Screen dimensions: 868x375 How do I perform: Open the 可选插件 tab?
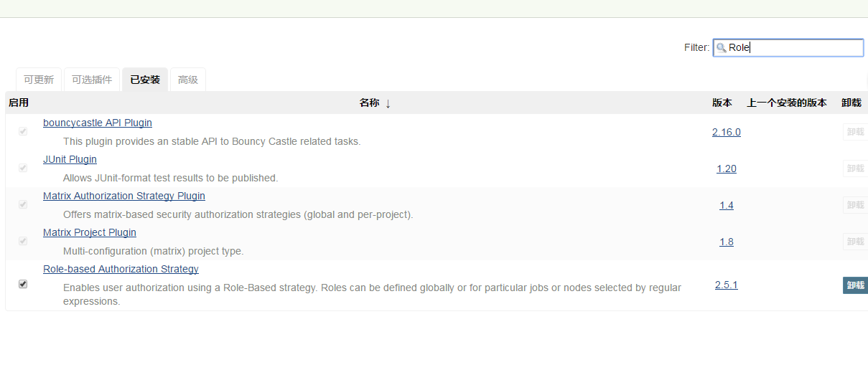[x=92, y=80]
